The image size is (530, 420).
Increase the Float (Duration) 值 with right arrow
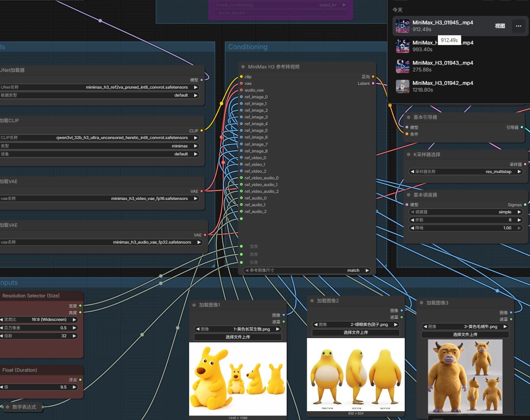[74, 387]
